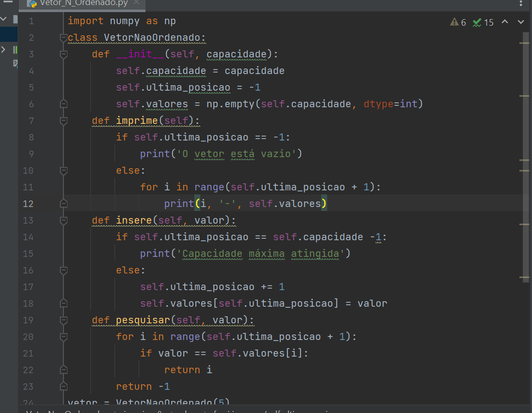Click the string 'O vetor está vazio'
This screenshot has height=413, width=532.
(x=237, y=154)
